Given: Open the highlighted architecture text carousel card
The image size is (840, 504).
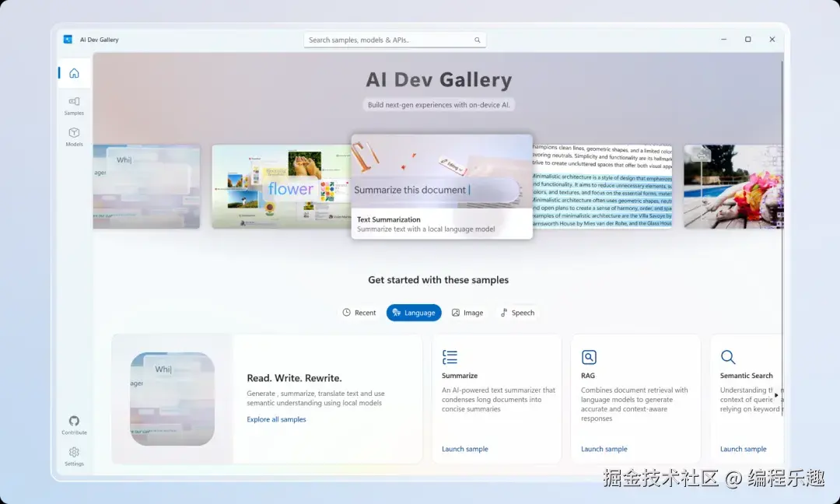Looking at the screenshot, I should pos(602,187).
